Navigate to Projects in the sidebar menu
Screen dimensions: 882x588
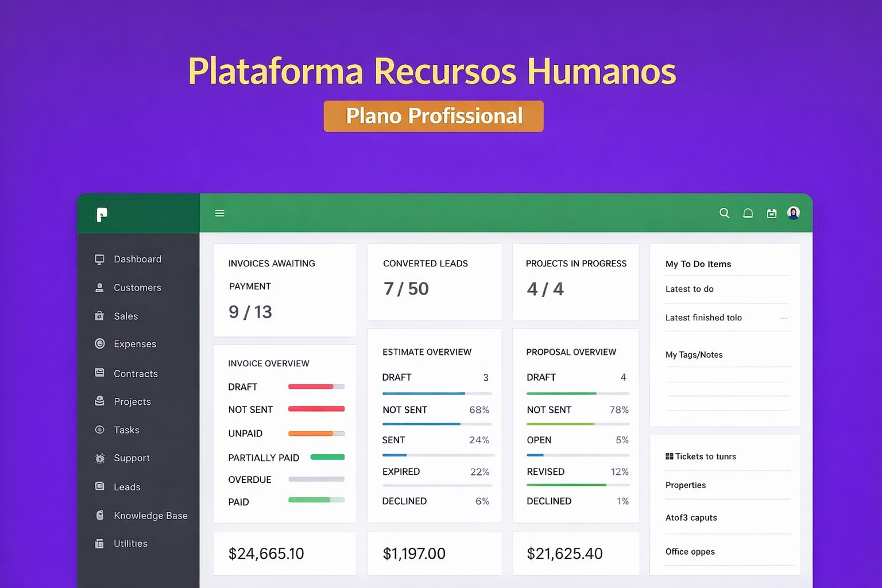coord(99,401)
